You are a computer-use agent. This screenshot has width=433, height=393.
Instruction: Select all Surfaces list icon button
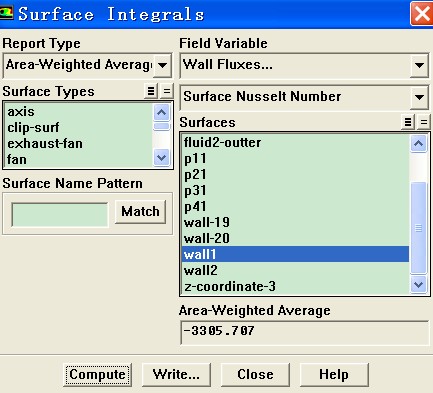click(408, 122)
